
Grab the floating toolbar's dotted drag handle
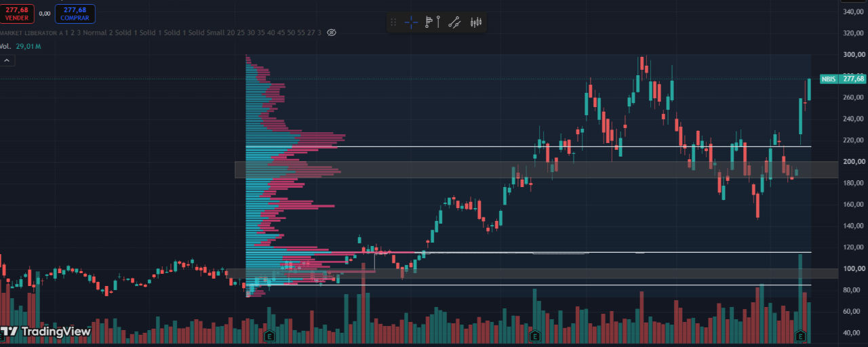(394, 22)
